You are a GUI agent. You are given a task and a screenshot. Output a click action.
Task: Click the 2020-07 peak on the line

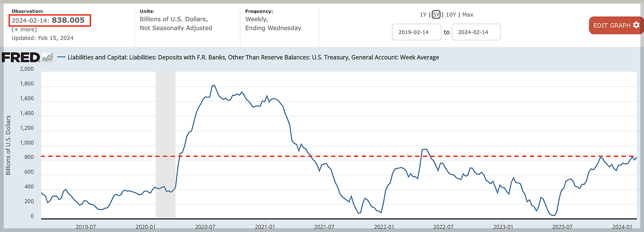point(214,86)
